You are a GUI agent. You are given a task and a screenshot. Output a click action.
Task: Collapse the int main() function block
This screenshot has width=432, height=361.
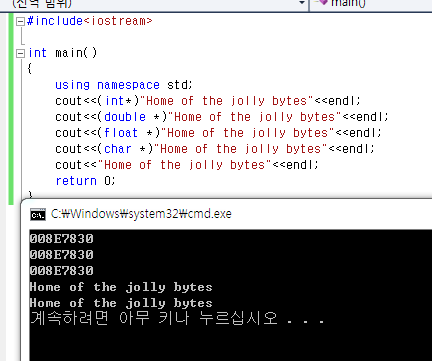pyautogui.click(x=20, y=53)
